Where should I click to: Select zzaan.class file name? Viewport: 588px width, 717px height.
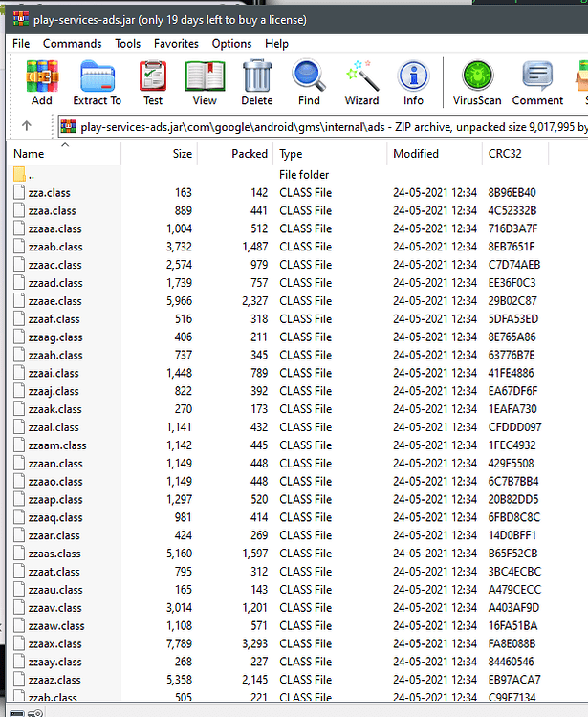tap(55, 464)
